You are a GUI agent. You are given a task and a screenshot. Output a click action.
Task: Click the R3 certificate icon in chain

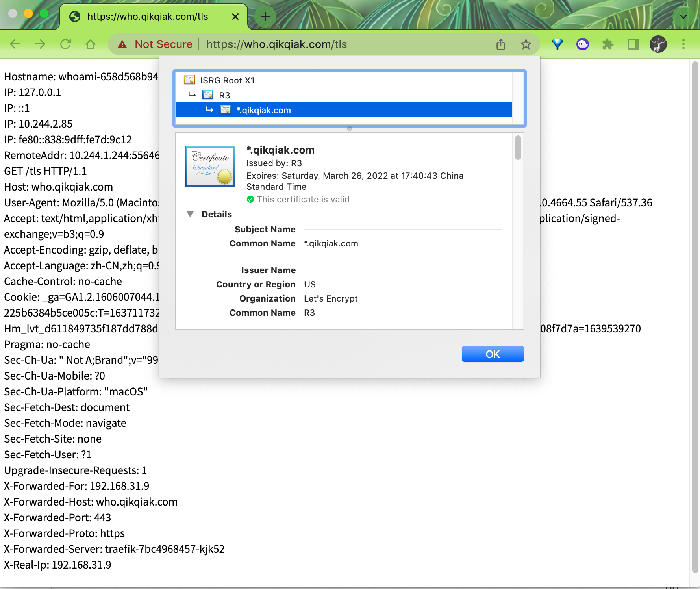pyautogui.click(x=208, y=95)
